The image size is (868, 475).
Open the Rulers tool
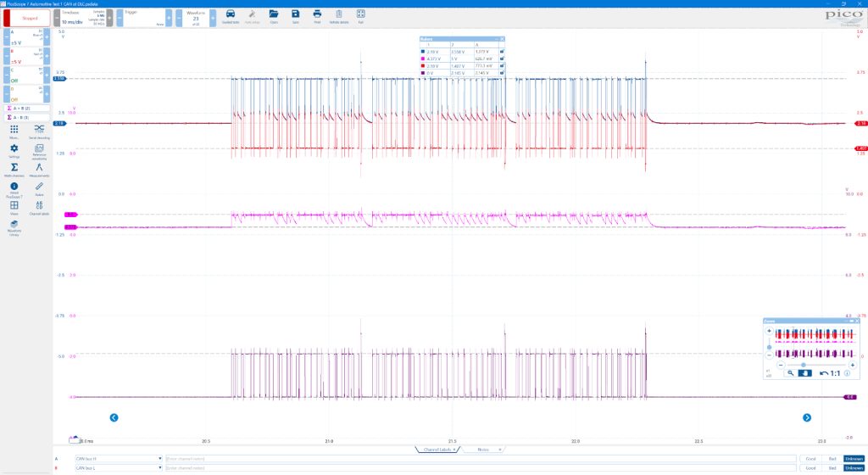(x=39, y=189)
